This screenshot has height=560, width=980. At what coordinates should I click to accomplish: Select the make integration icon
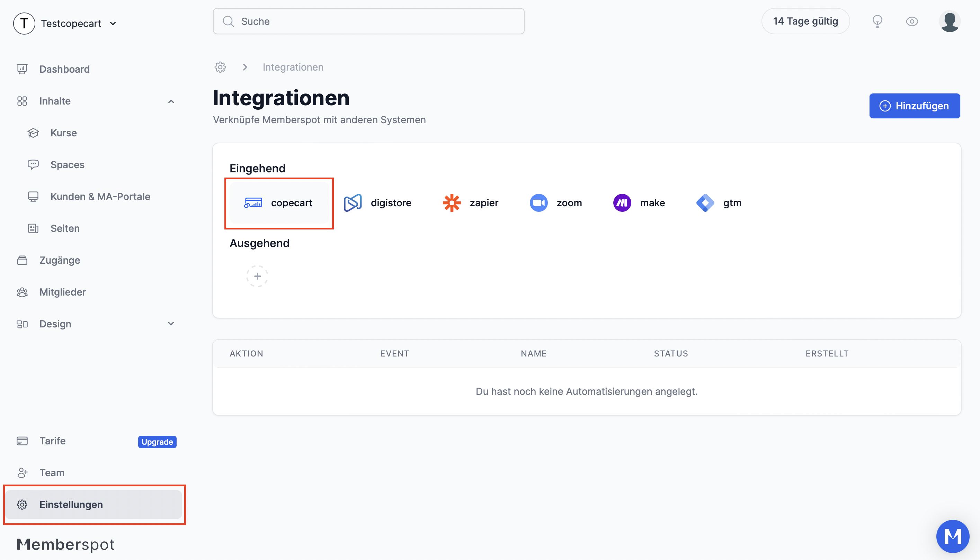(622, 203)
